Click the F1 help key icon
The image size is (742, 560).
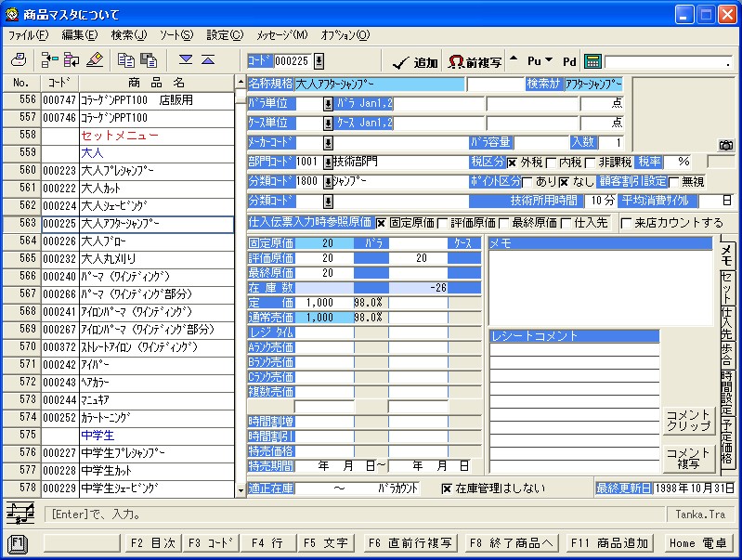(18, 543)
